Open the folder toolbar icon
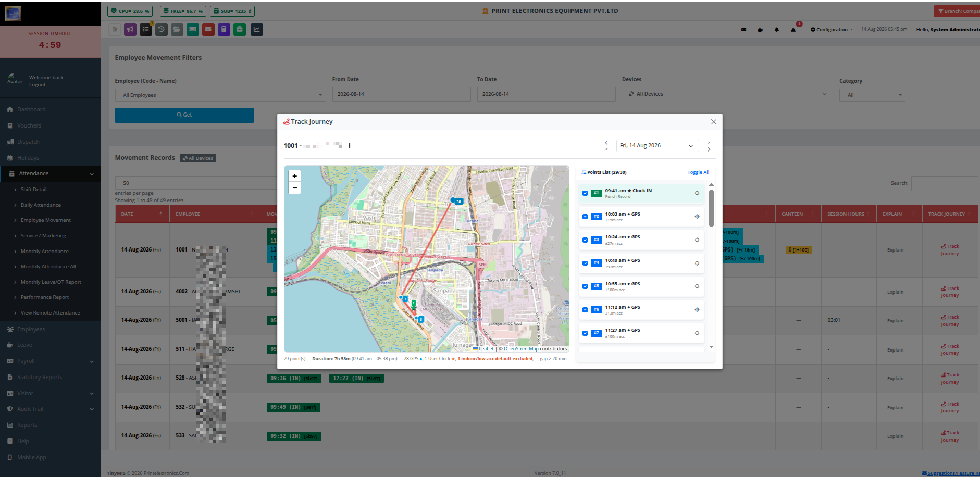980x477 pixels. click(x=177, y=30)
